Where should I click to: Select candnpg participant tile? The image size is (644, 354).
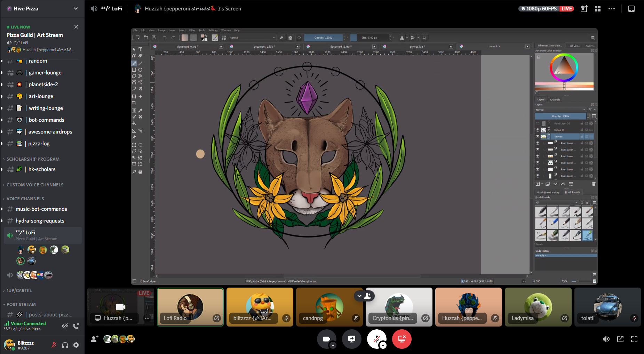(x=329, y=307)
